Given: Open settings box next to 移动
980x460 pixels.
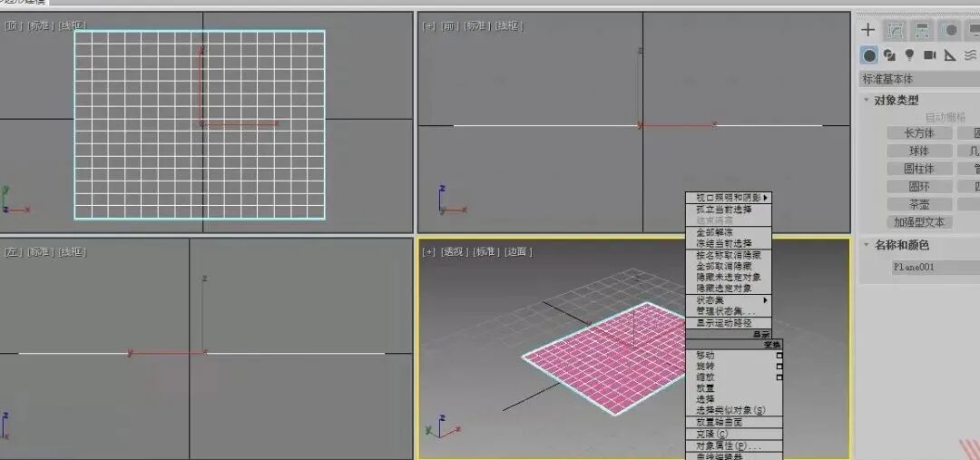Looking at the screenshot, I should click(779, 355).
